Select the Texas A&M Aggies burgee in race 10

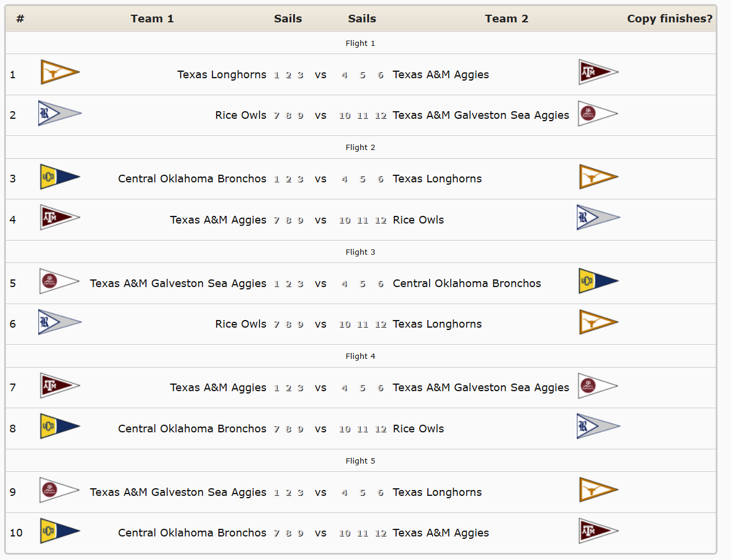pyautogui.click(x=598, y=531)
